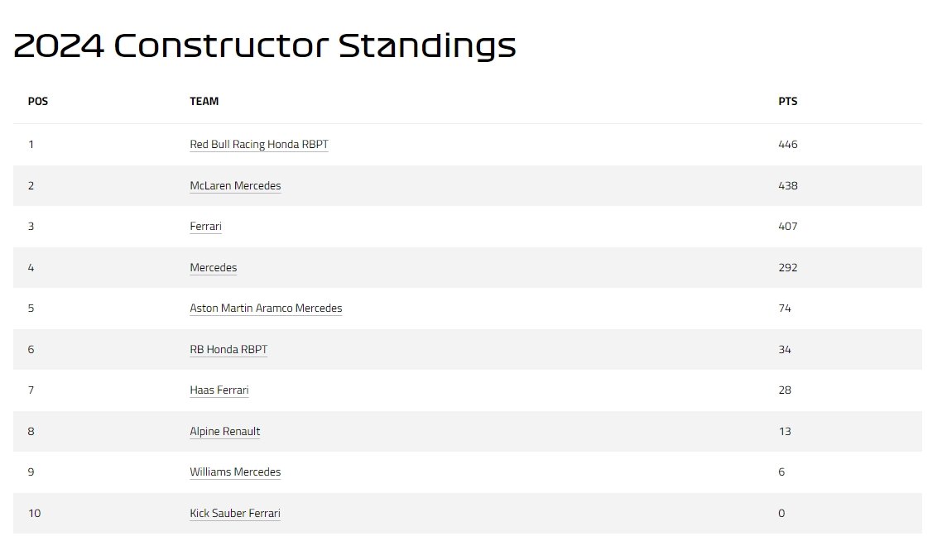Click the McLaren Mercedes team link

[235, 185]
